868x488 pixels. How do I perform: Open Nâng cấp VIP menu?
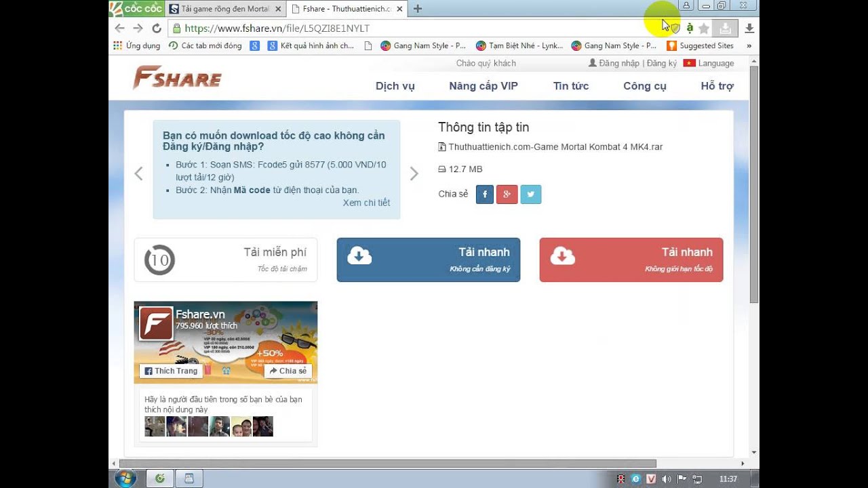point(484,86)
